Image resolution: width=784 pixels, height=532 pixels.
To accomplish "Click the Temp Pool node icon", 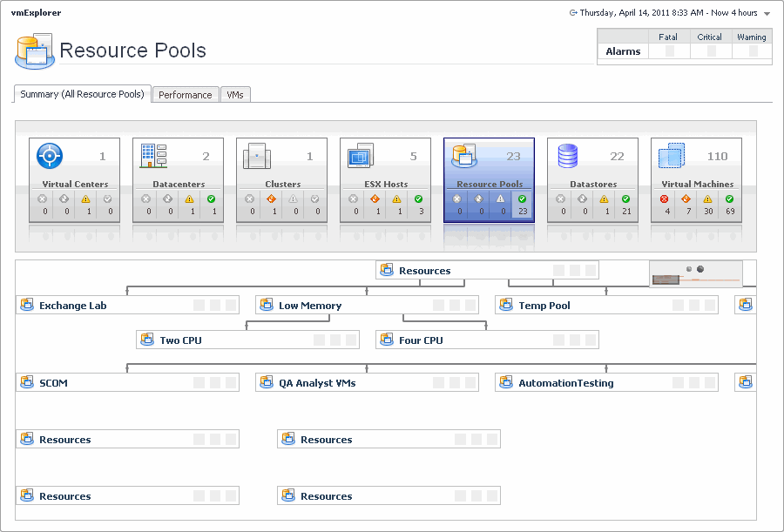I will pos(506,306).
